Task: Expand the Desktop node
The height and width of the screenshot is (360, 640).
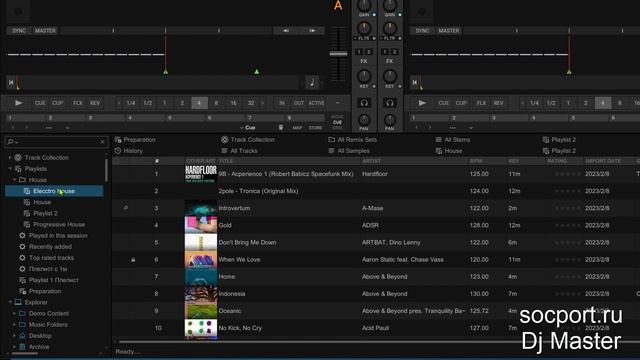Action: point(14,336)
